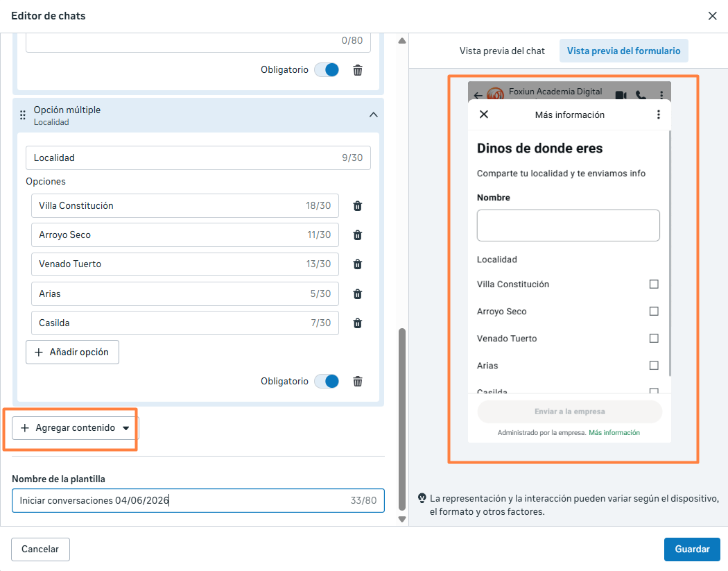Image resolution: width=728 pixels, height=571 pixels.
Task: Click the Añadir opción button
Action: [x=72, y=352]
